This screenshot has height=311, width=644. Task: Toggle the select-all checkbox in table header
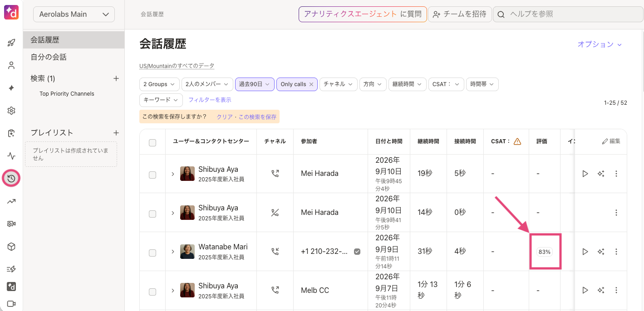(x=152, y=142)
